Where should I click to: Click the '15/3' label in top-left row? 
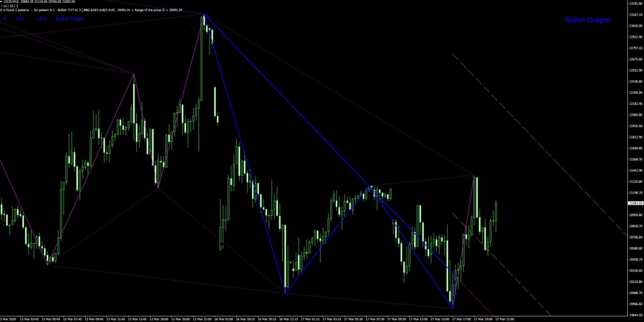pyautogui.click(x=20, y=19)
